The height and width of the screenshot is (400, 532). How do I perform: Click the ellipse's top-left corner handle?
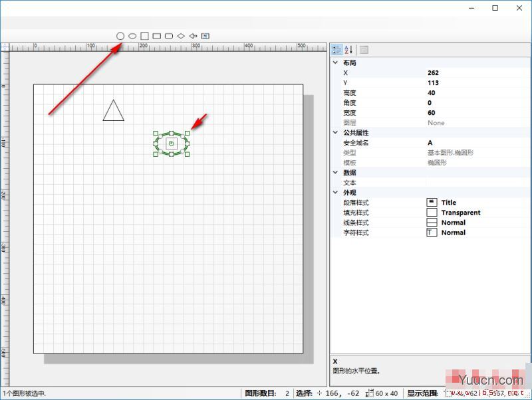156,133
